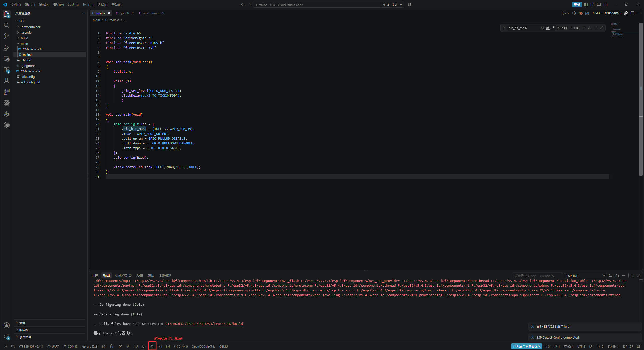Expand the build folder
The width and height of the screenshot is (644, 350).
[24, 38]
